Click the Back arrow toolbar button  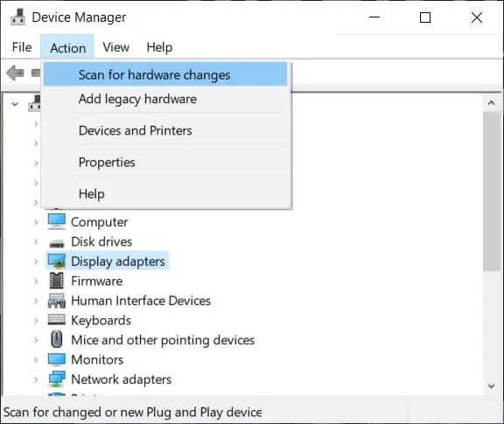coord(15,73)
